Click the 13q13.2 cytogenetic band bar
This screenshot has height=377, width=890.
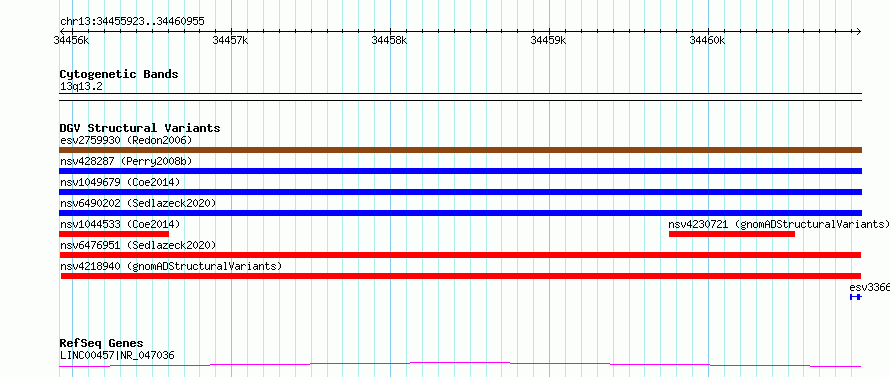tap(460, 97)
